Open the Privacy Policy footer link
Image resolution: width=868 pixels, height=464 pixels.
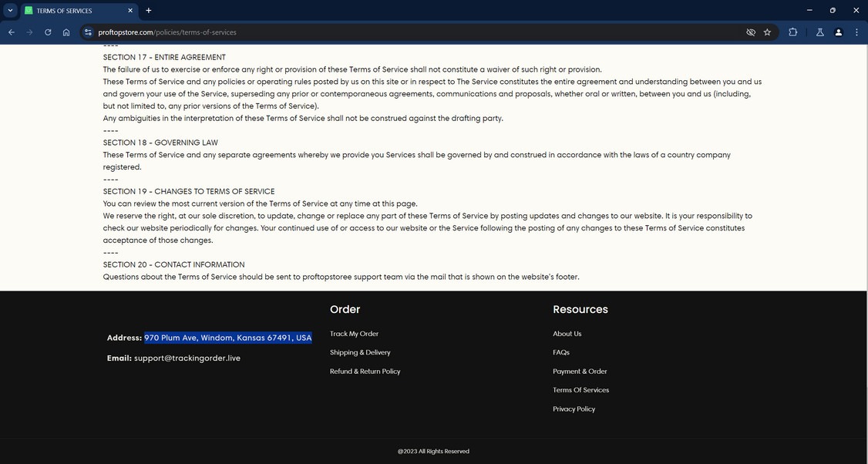[x=574, y=409]
